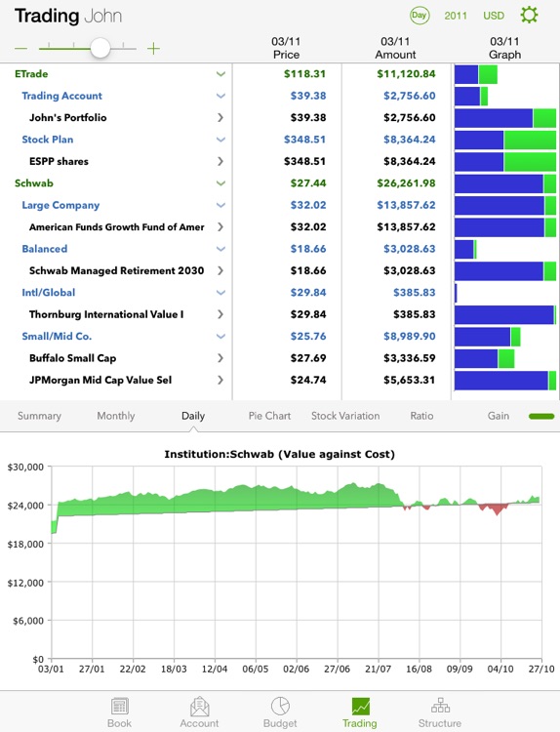This screenshot has height=732, width=560.
Task: Collapse the Small/Mid Co. group
Action: [x=220, y=336]
